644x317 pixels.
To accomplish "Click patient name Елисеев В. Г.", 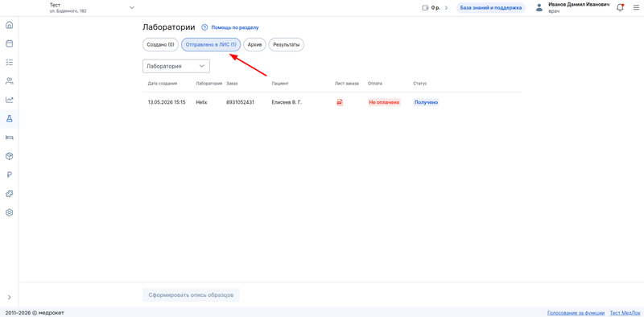I will point(287,102).
